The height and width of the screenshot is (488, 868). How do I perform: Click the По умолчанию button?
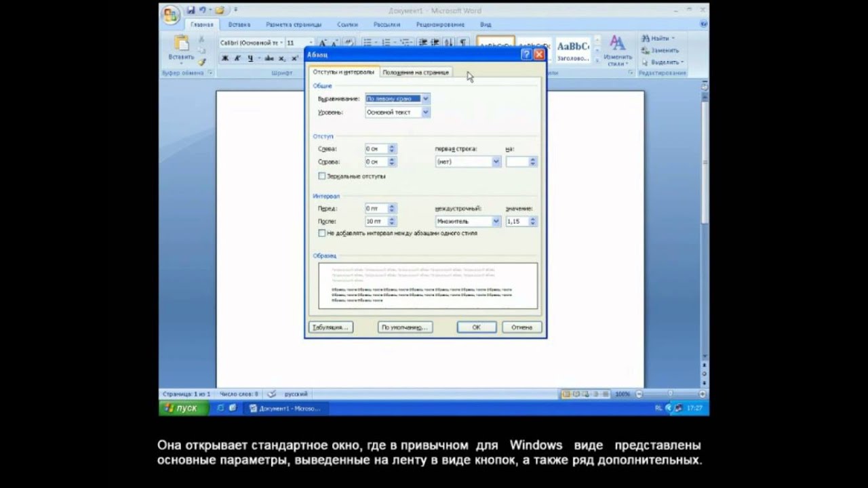pyautogui.click(x=405, y=327)
